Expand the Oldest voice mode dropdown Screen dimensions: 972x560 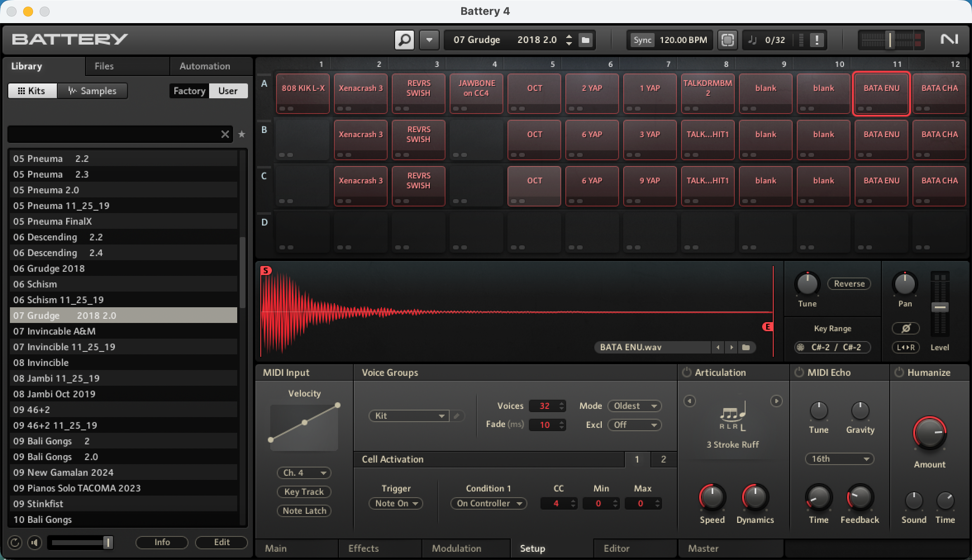634,406
